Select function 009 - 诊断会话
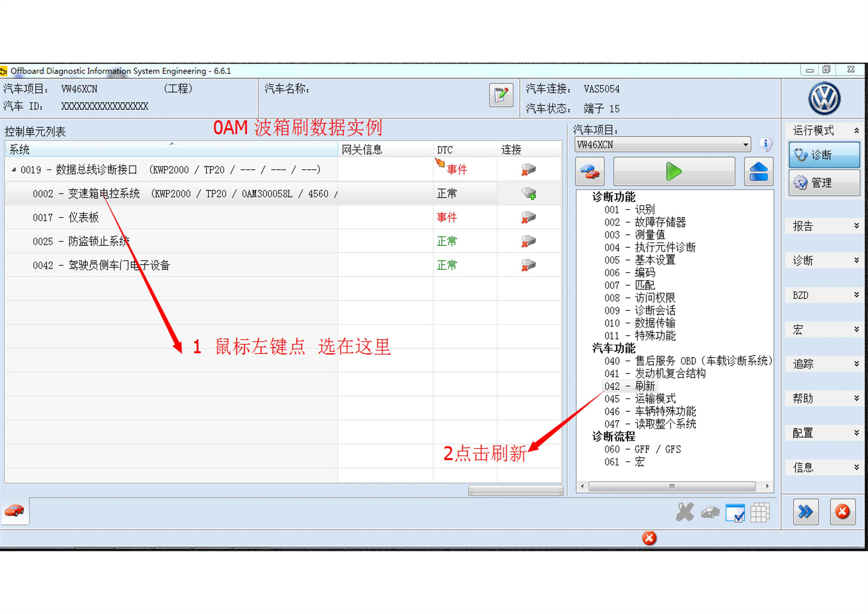The image size is (868, 614). point(639,310)
